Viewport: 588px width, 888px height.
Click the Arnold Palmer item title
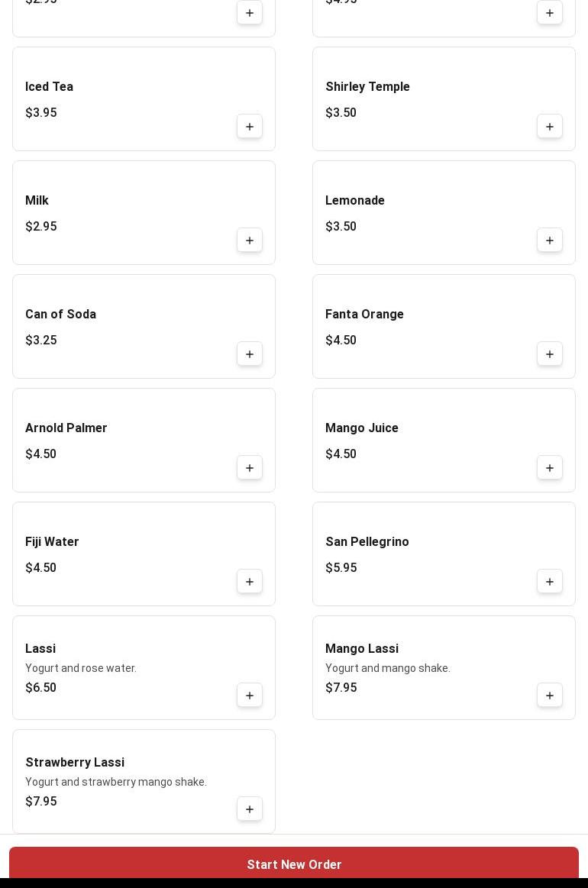[66, 428]
